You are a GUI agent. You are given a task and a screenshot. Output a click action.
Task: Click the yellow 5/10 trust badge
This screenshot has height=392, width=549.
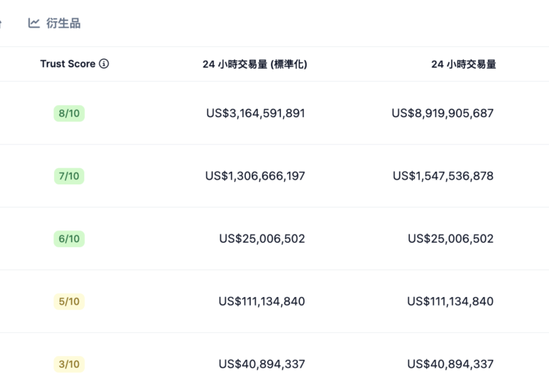[69, 301]
